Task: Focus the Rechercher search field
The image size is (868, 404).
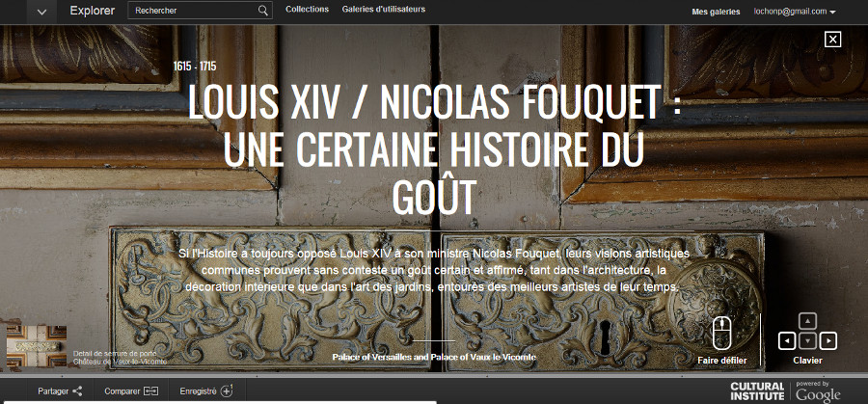Action: pos(195,11)
